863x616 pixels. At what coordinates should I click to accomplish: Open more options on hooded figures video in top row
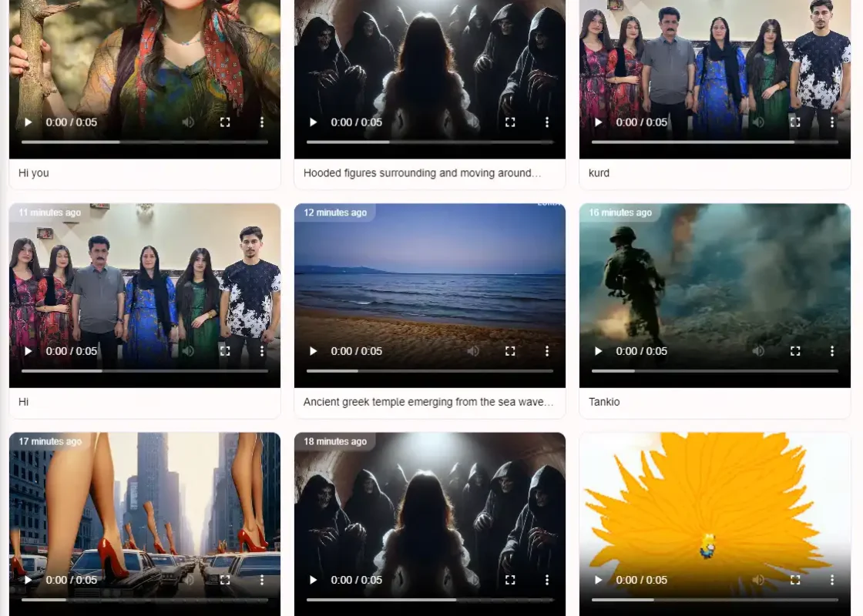point(547,122)
